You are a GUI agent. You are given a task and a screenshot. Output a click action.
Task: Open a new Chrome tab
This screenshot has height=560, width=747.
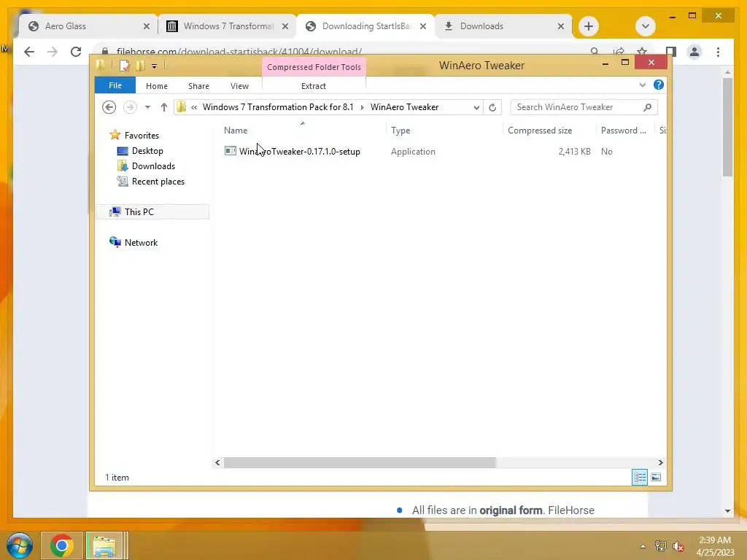(x=589, y=26)
